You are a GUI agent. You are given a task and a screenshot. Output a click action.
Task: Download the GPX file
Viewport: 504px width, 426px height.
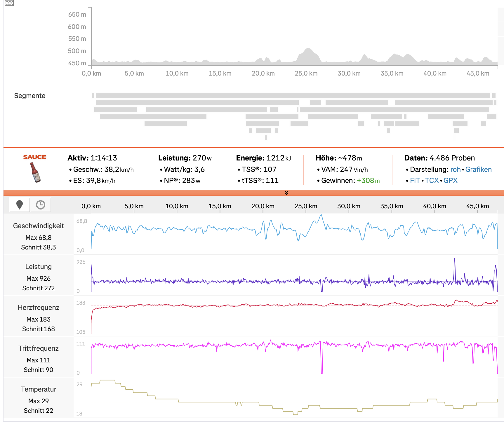(450, 181)
